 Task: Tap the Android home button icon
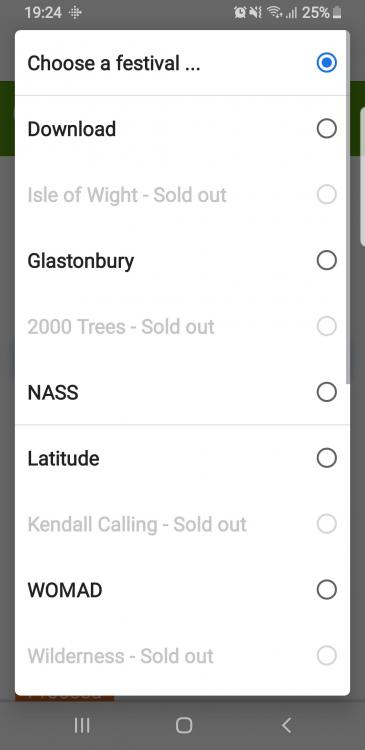[184, 726]
